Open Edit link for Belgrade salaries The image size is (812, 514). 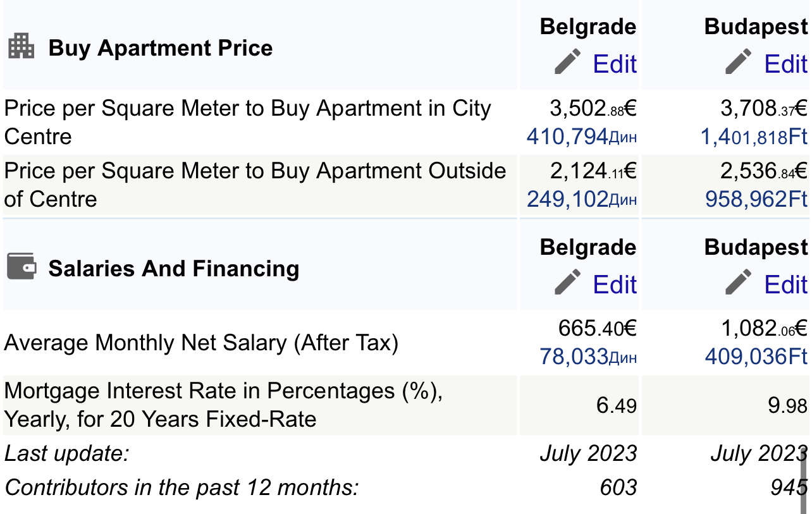coord(614,285)
